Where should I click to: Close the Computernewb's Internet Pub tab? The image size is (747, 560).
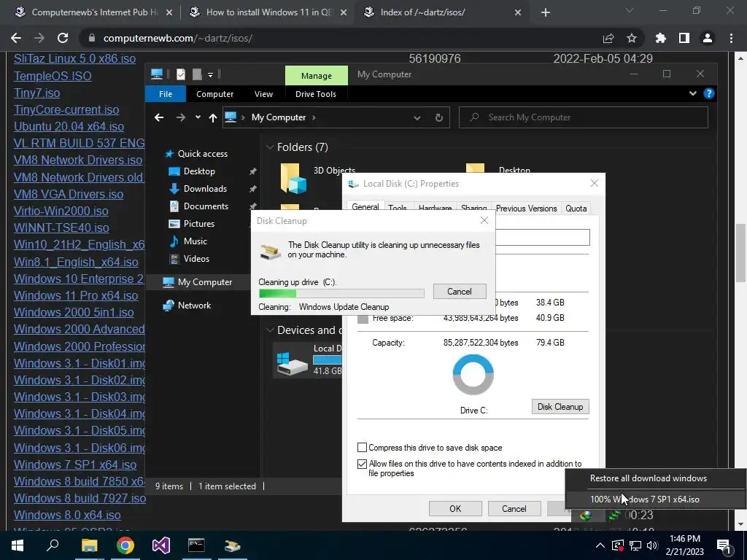169,12
